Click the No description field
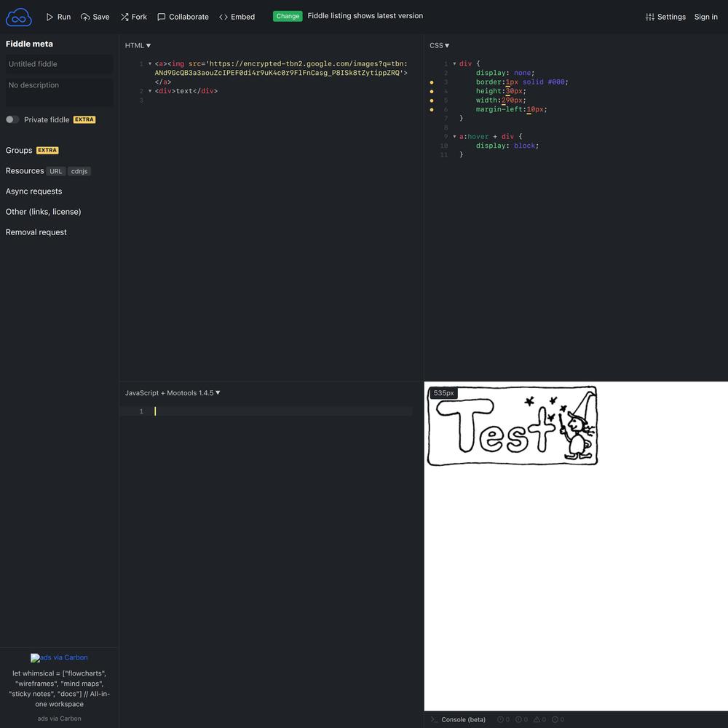The image size is (728, 728). coord(59,92)
